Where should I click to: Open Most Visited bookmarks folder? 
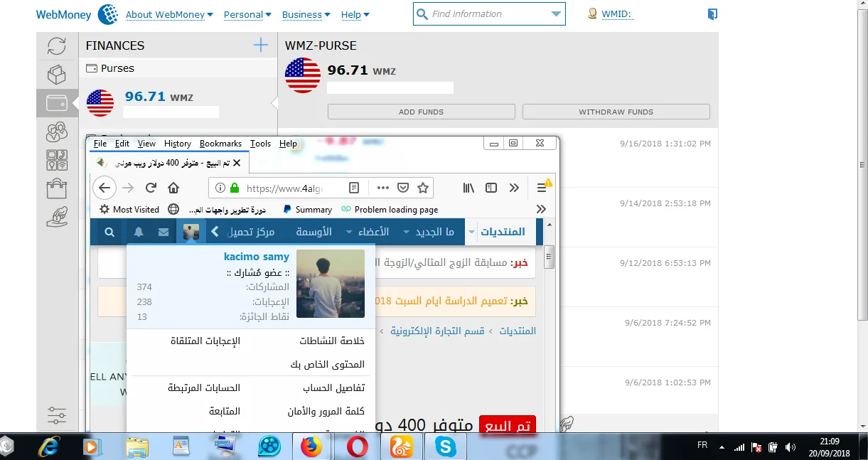click(129, 210)
